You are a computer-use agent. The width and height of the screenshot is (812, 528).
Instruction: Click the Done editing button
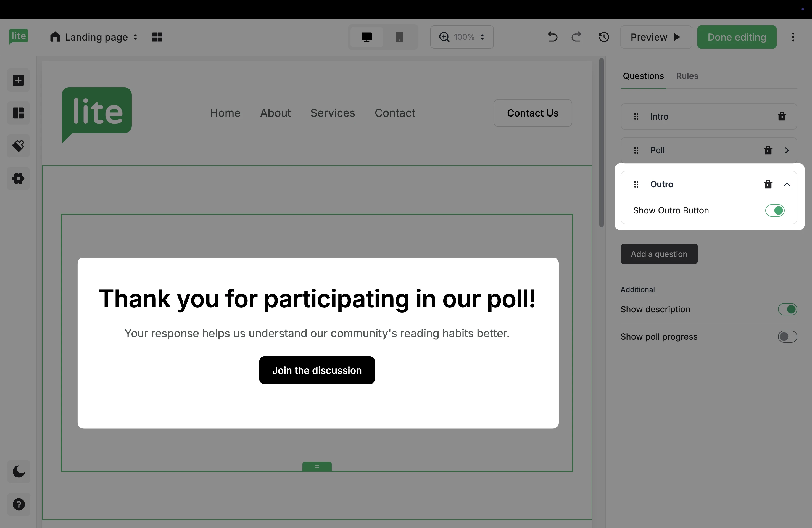coord(737,37)
